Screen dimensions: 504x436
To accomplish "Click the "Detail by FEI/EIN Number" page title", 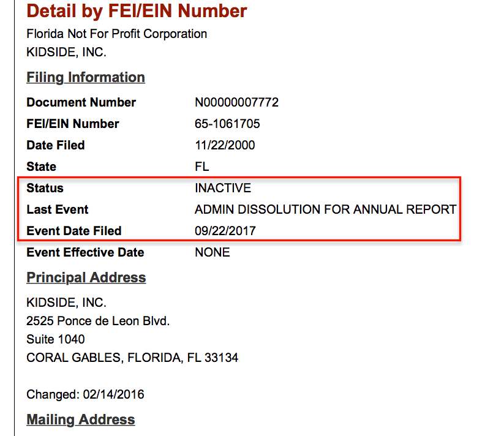I will pos(137,11).
